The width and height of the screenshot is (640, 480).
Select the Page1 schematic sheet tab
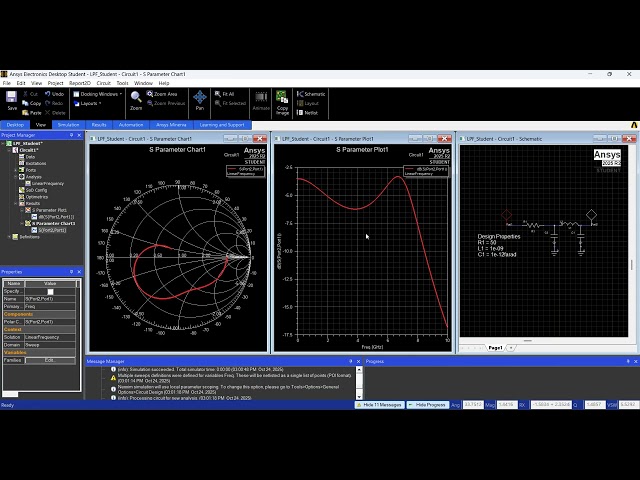coord(495,348)
